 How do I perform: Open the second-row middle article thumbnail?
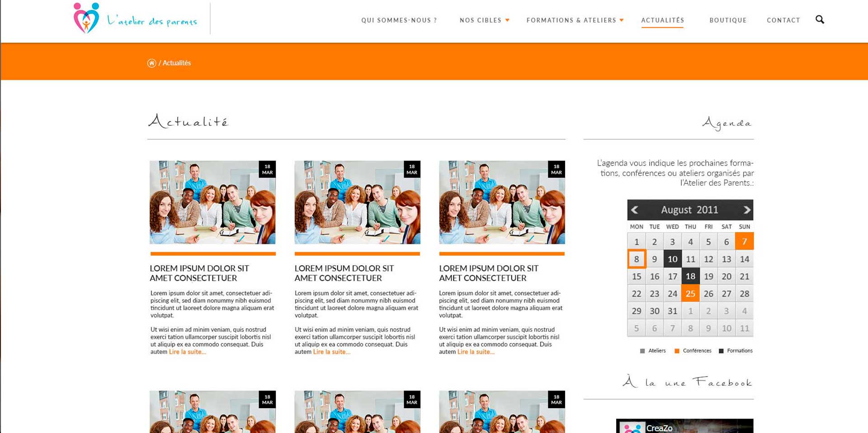(x=357, y=412)
